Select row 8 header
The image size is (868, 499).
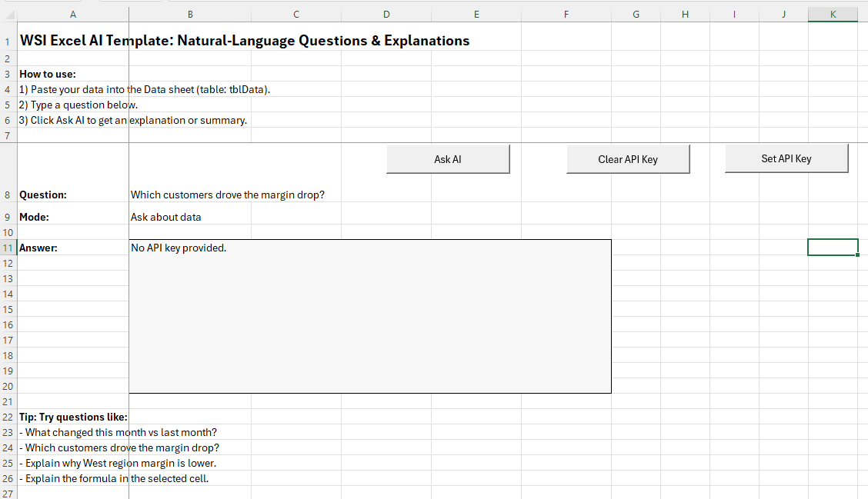click(7, 195)
